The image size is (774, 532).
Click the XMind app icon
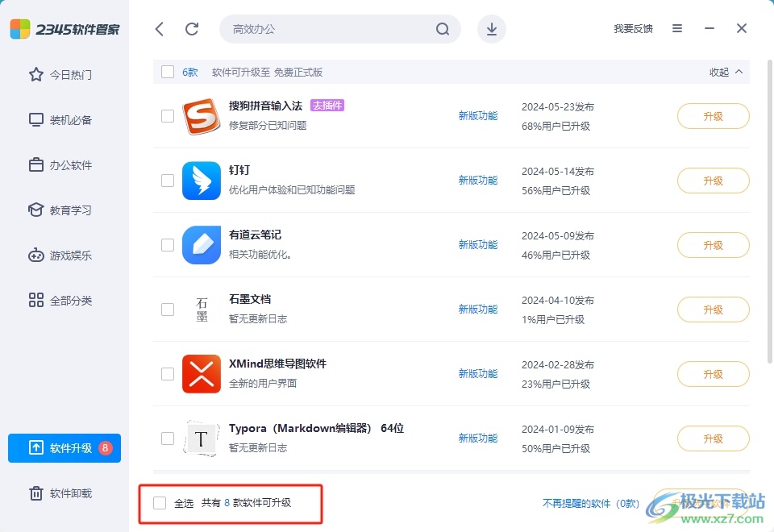click(202, 374)
